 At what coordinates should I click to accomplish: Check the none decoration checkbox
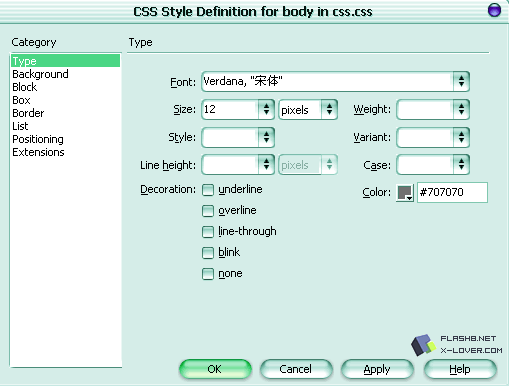[x=208, y=274]
